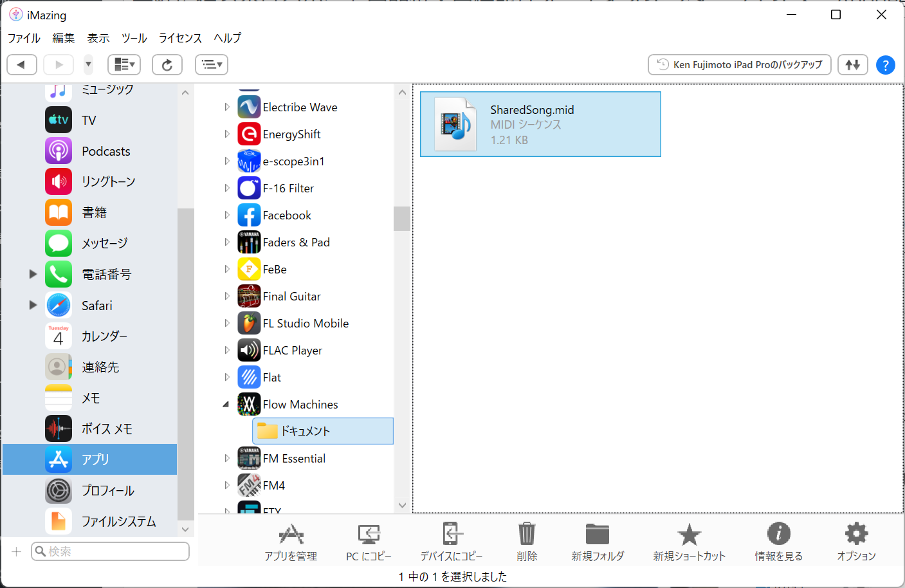Expand the Facebook tree node

(227, 216)
